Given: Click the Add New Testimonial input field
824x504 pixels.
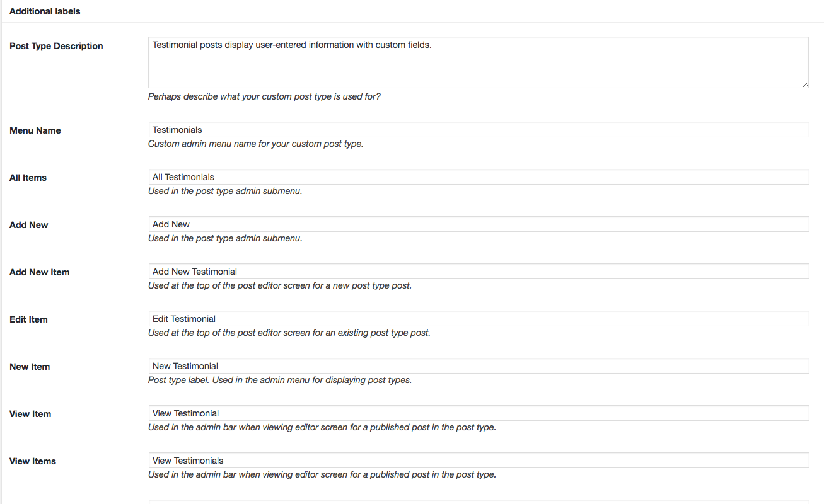Looking at the screenshot, I should coord(479,272).
